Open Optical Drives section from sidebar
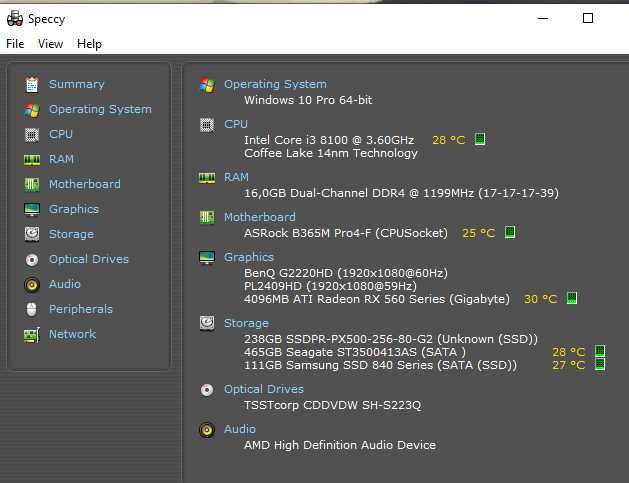This screenshot has width=629, height=483. coord(89,259)
